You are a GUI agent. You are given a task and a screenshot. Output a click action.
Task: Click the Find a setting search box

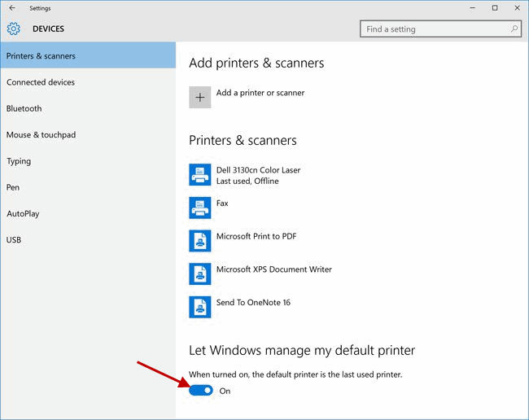[435, 29]
